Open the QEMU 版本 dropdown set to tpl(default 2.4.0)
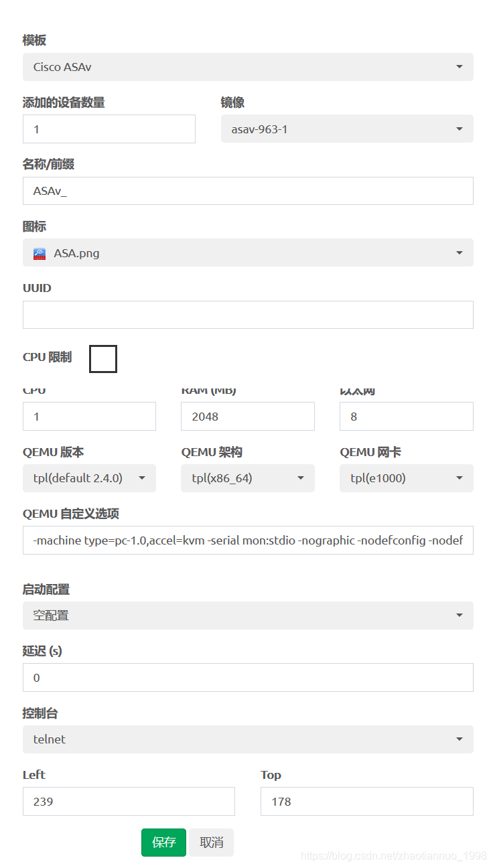This screenshot has height=868, width=493. 89,478
